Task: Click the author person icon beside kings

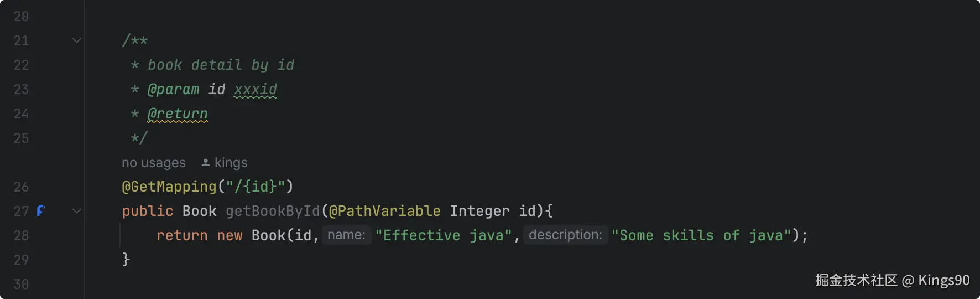Action: tap(206, 162)
